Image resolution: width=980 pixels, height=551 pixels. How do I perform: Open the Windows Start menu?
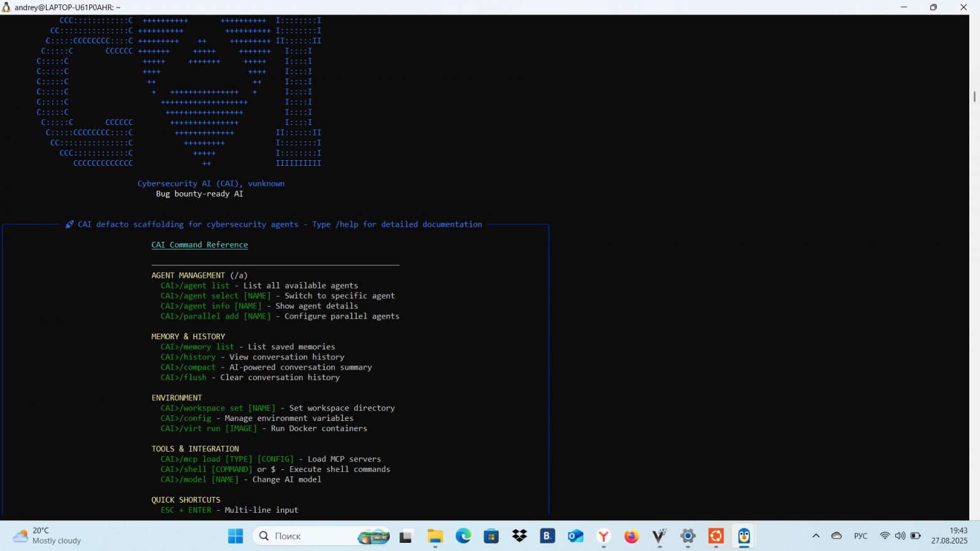[236, 536]
